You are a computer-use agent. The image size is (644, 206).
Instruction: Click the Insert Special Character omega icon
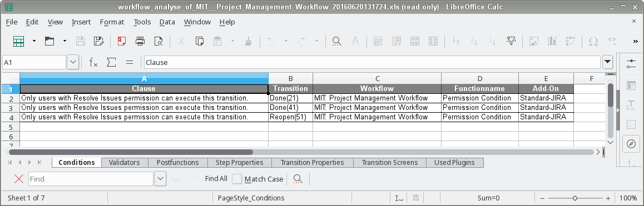click(x=593, y=41)
